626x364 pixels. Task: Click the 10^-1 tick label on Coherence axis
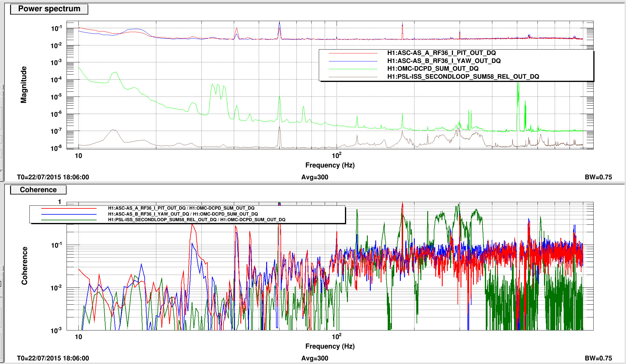[56, 245]
